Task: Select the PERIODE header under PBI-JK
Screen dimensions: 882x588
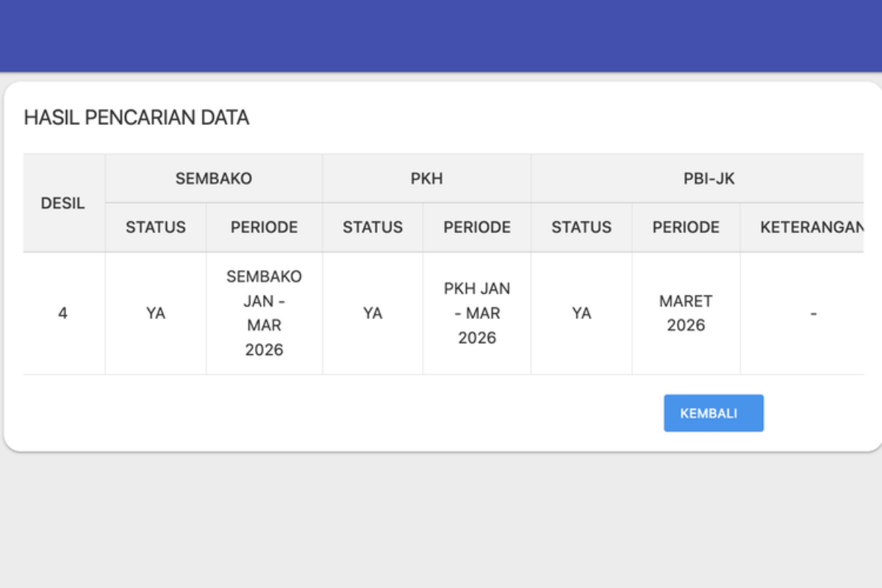Action: [x=685, y=227]
